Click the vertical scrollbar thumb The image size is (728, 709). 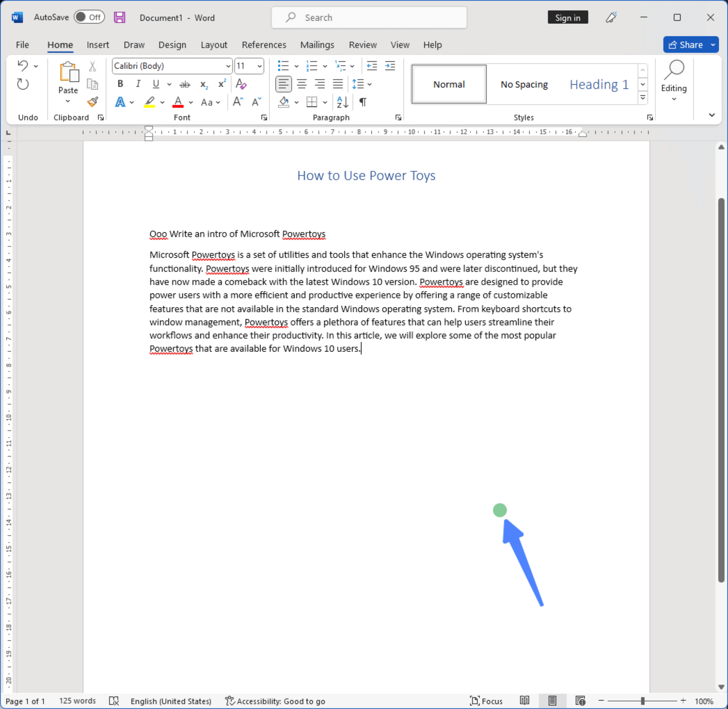point(721,390)
